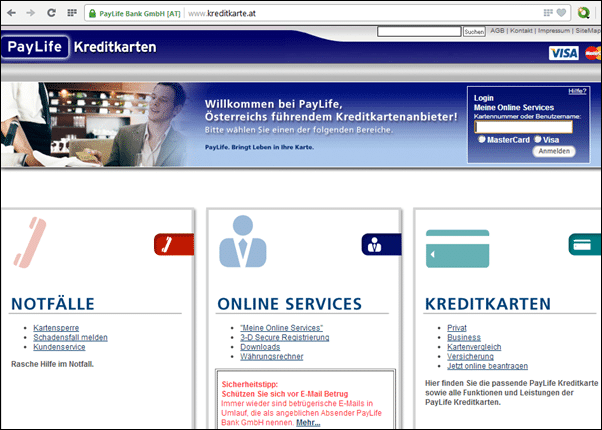Click the ONLINE SERVICES heading
The width and height of the screenshot is (602, 430).
[x=289, y=304]
